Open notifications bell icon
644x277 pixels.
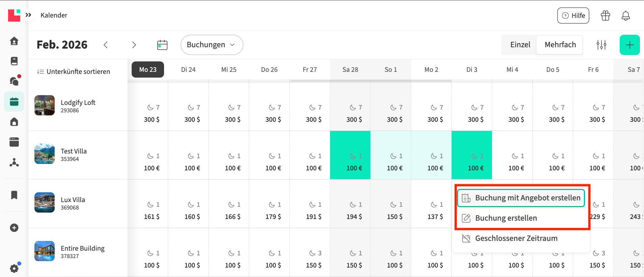click(626, 16)
